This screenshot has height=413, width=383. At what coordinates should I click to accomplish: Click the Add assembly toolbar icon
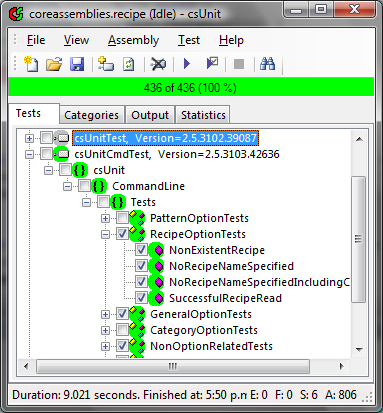106,64
